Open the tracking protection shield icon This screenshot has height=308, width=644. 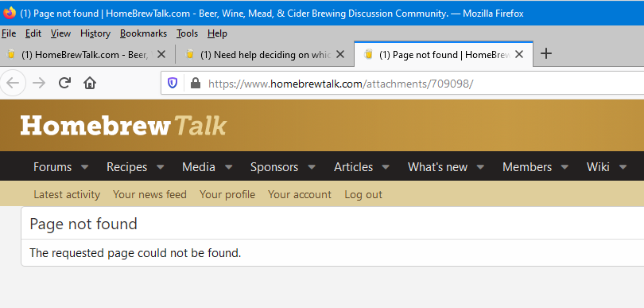173,84
